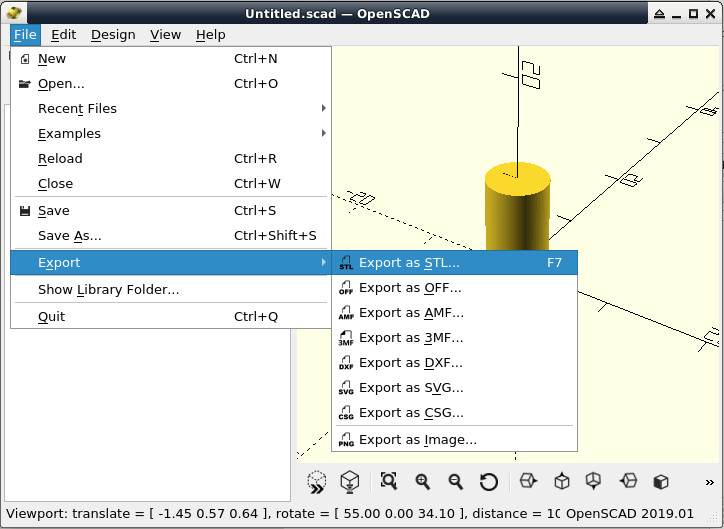724x529 pixels.
Task: Click the SVG file icon in Export submenu
Action: [346, 387]
